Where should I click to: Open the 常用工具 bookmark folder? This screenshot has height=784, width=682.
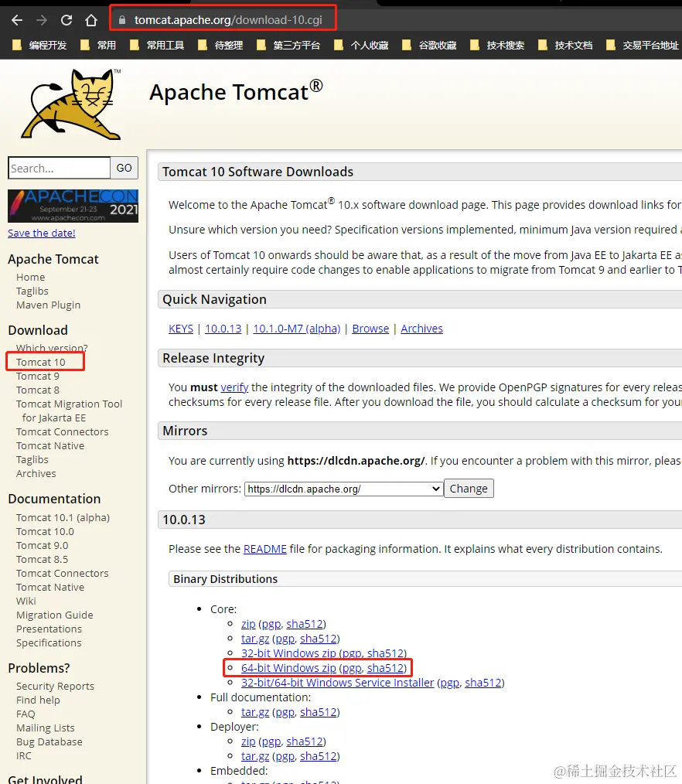coord(156,46)
